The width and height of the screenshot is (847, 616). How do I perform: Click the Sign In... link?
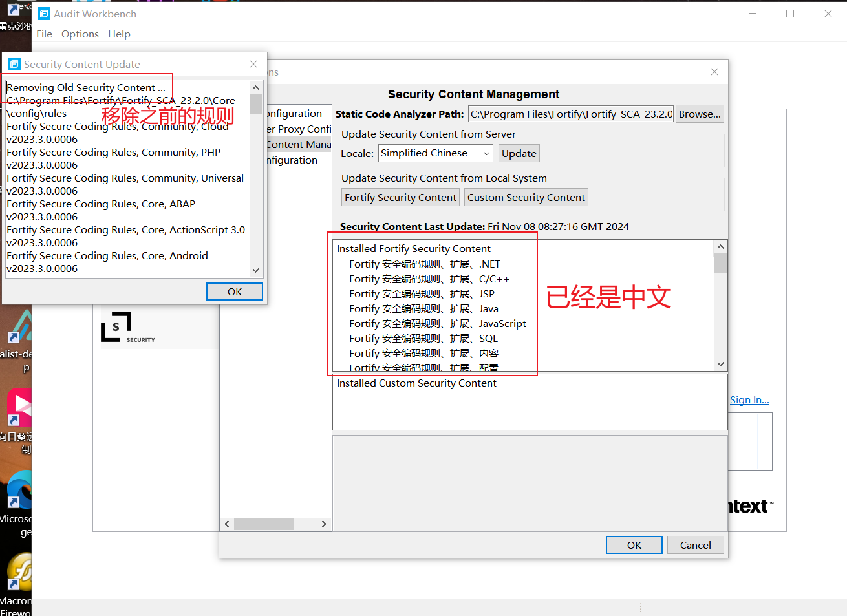(x=749, y=399)
